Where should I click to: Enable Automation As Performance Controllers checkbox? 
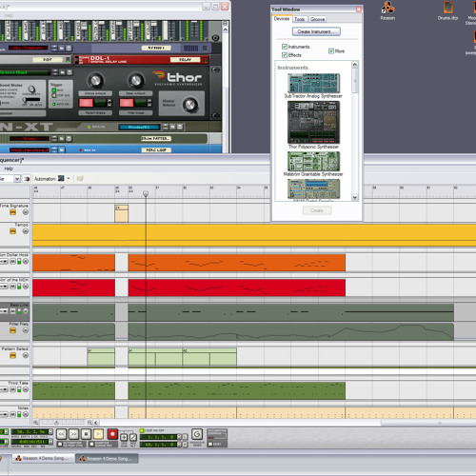(60, 444)
